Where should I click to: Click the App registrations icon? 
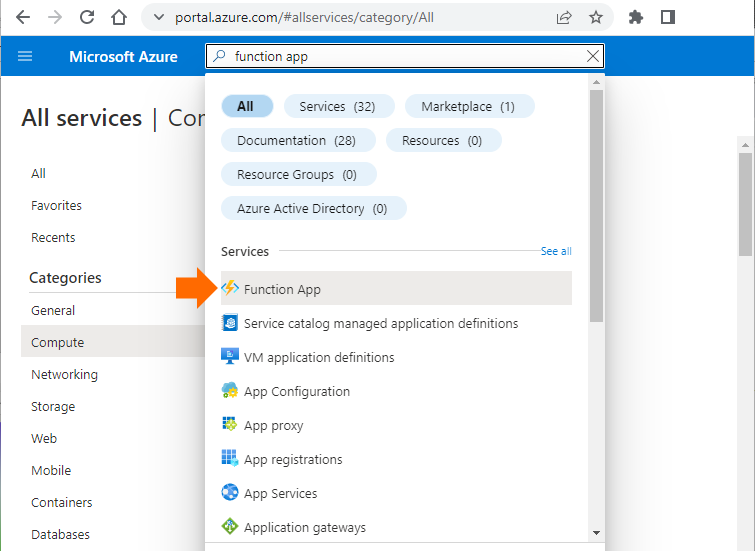pos(230,458)
